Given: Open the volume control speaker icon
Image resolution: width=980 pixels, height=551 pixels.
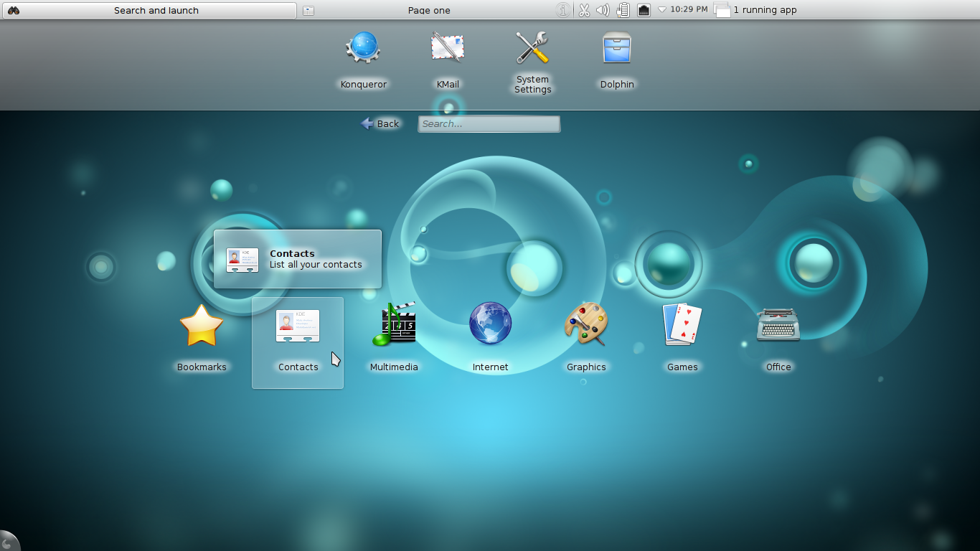Looking at the screenshot, I should (x=603, y=9).
